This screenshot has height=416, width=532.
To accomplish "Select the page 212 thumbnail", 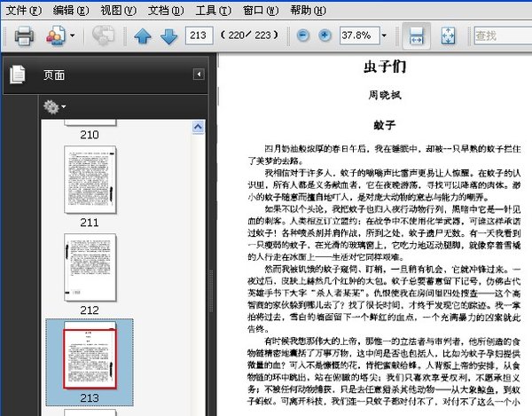I will [x=90, y=267].
